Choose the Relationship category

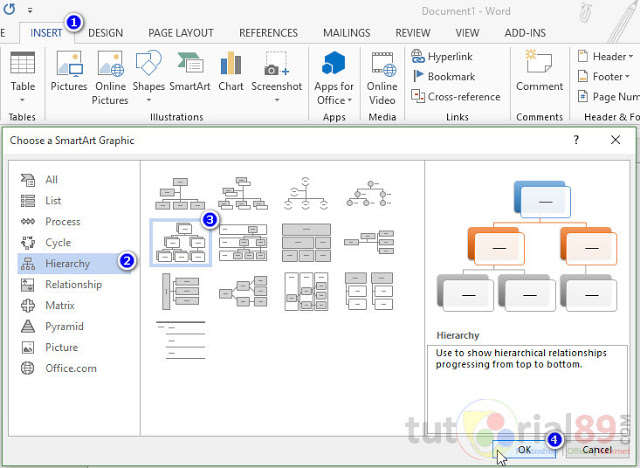click(73, 284)
